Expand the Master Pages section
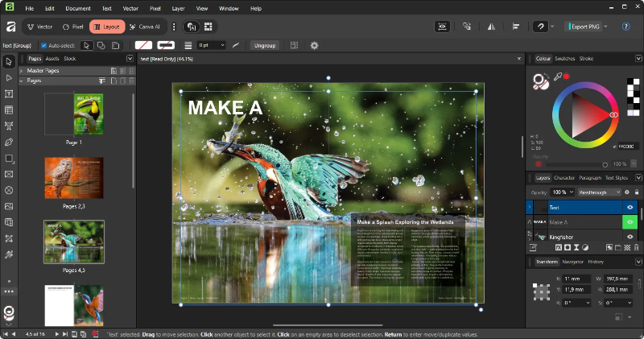 click(23, 71)
